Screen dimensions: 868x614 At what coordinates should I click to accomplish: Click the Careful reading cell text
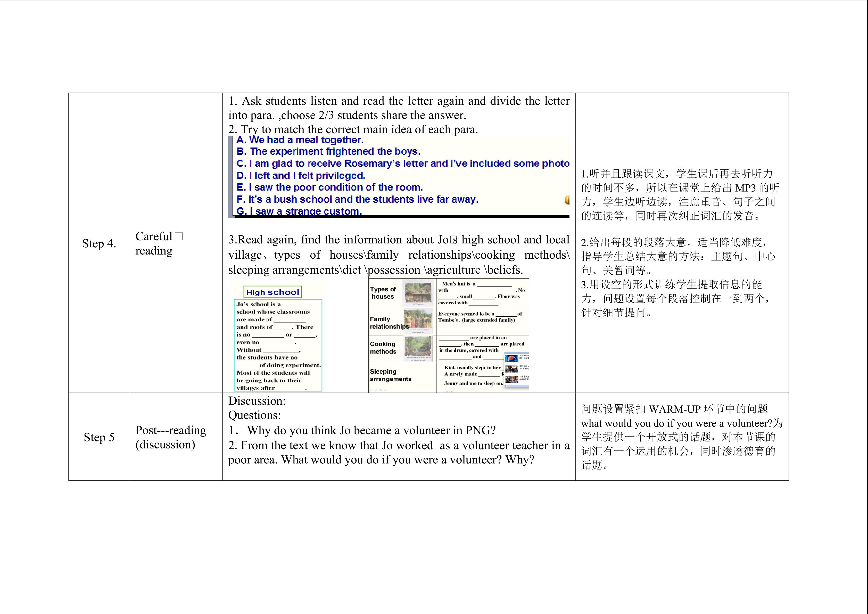[x=154, y=243]
